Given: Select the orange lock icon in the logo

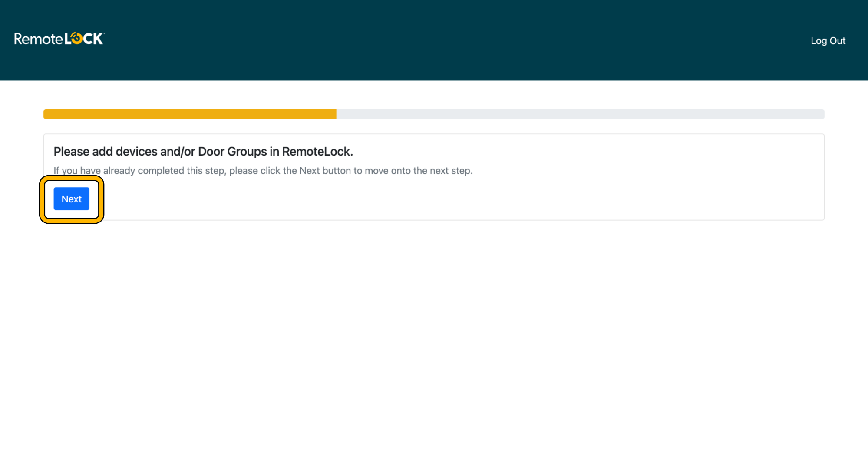Looking at the screenshot, I should point(76,38).
